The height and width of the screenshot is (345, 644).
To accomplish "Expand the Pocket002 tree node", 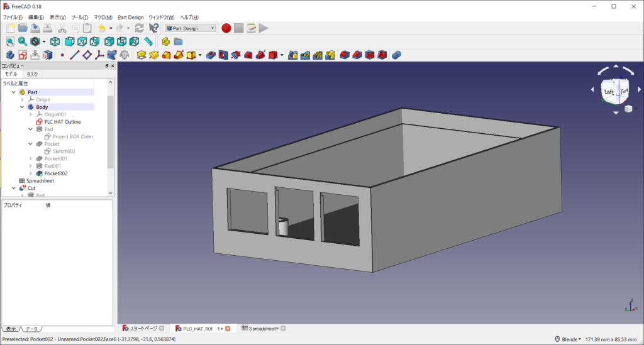I will pos(30,173).
